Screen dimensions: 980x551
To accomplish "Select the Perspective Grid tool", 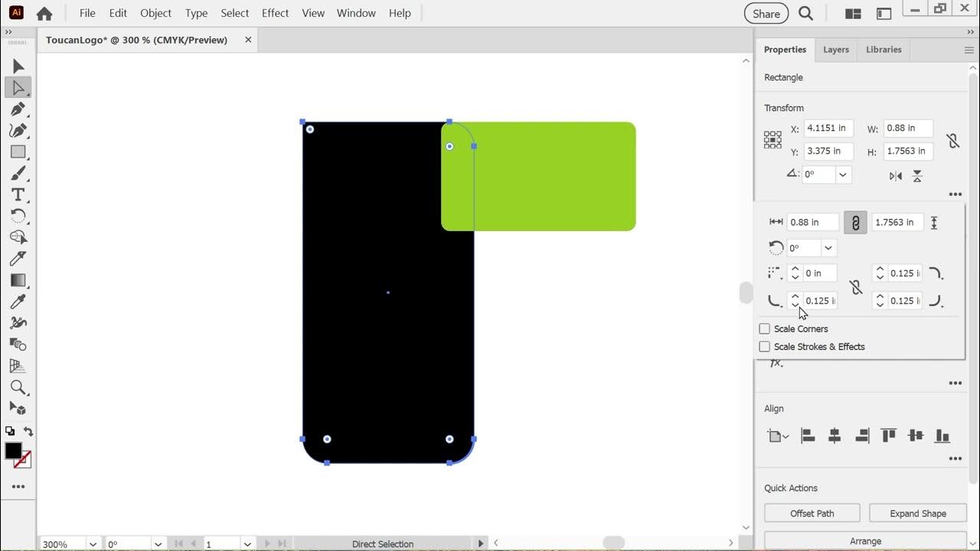I will 18,367.
